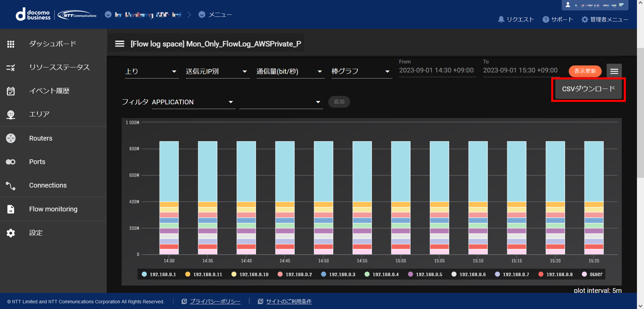Open Routers menu item
Viewport: 644px width, 309px height.
[41, 138]
